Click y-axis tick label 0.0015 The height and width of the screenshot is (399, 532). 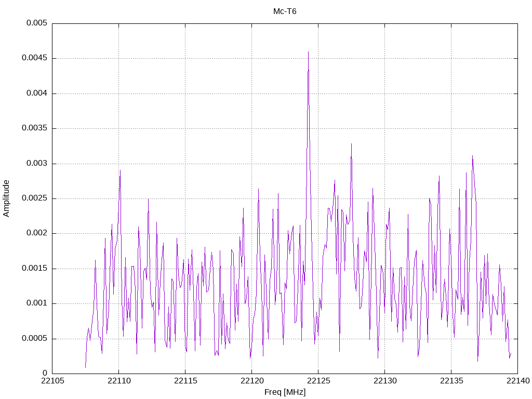[x=34, y=269]
